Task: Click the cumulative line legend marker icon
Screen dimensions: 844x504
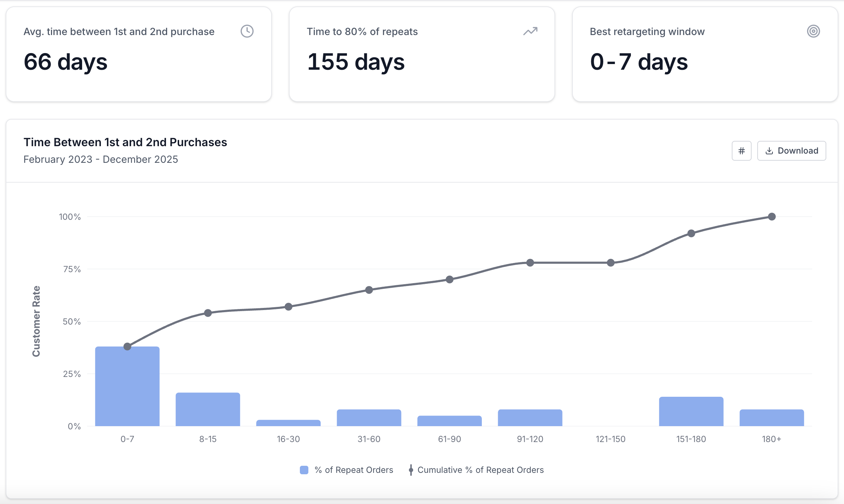Action: pyautogui.click(x=411, y=470)
